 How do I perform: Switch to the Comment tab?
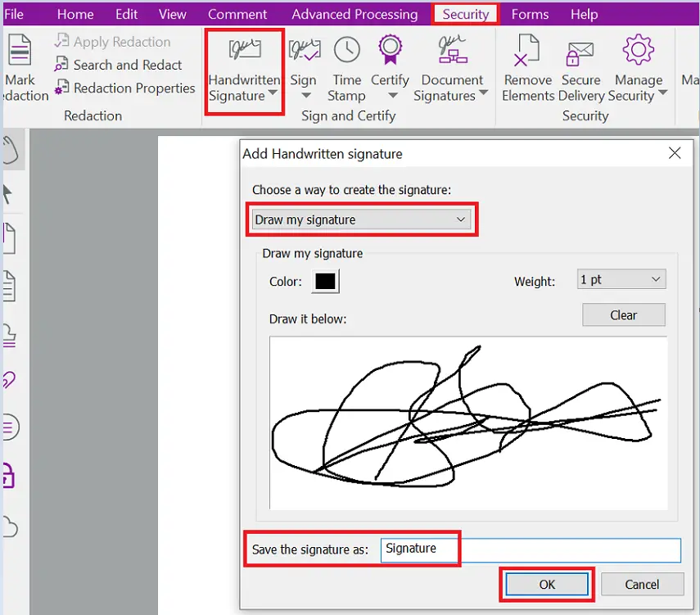coord(237,14)
